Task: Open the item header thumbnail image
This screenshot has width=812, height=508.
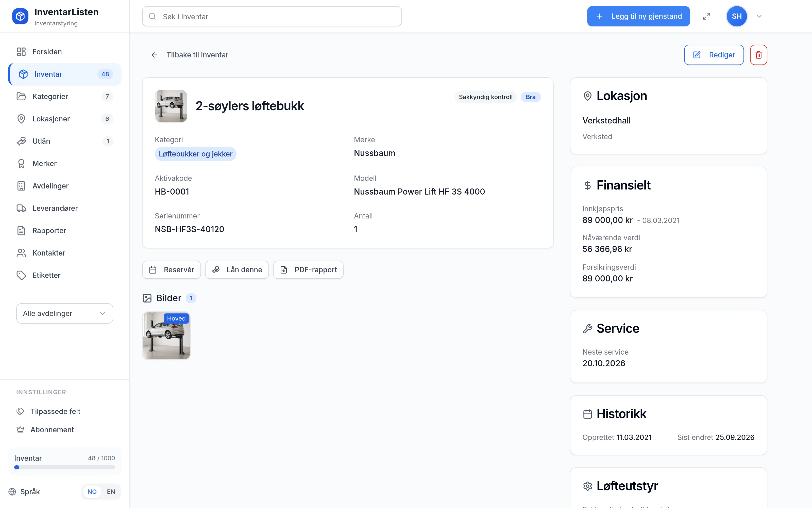Action: (171, 106)
